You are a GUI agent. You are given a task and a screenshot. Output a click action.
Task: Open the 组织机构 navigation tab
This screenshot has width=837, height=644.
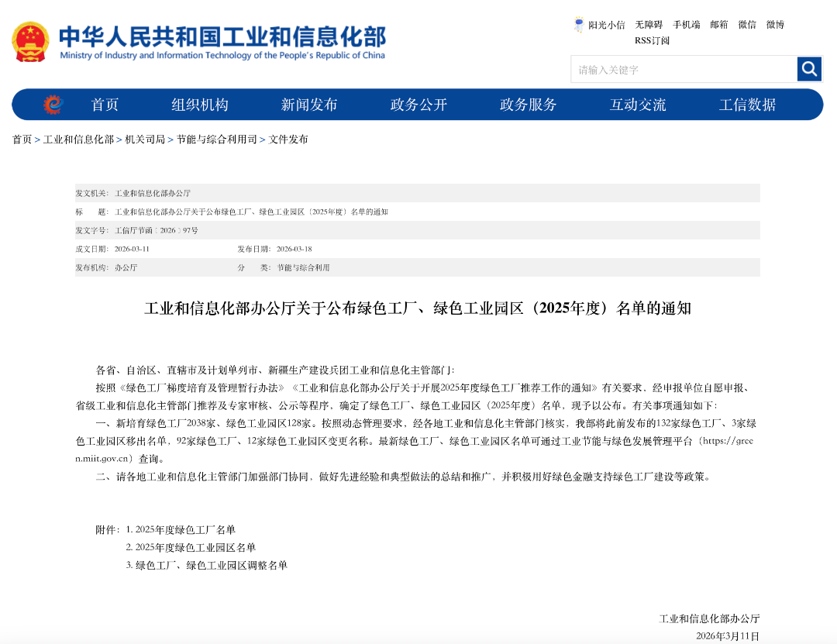point(200,105)
